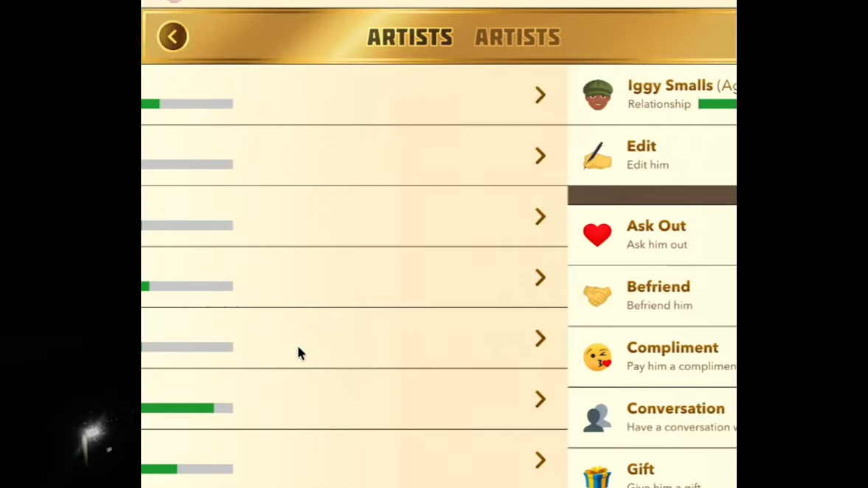The image size is (868, 488).
Task: Select the right ARTISTS header title
Action: [x=517, y=38]
